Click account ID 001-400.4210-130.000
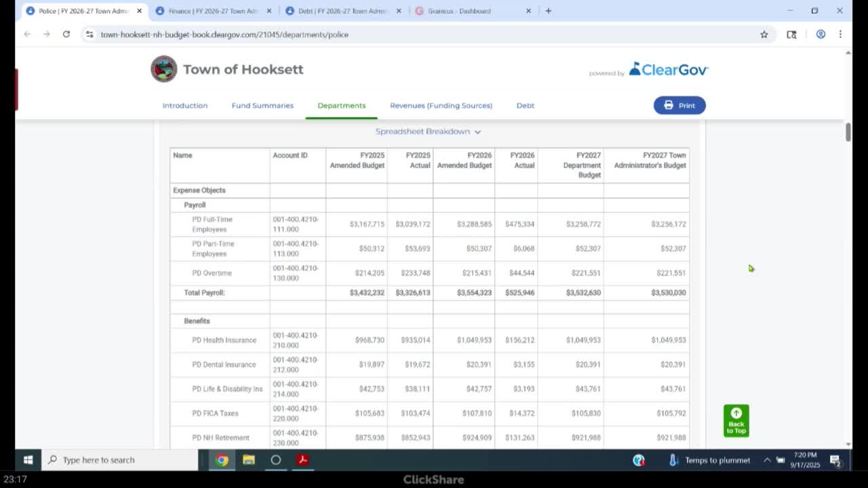 pyautogui.click(x=296, y=273)
